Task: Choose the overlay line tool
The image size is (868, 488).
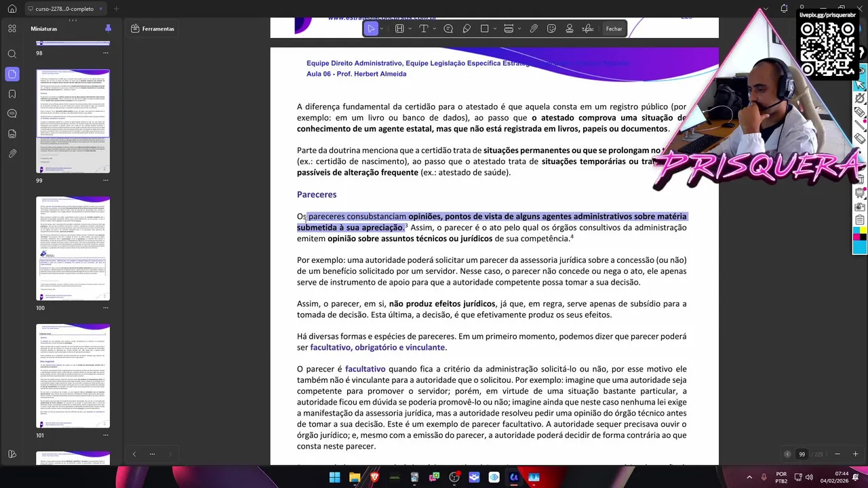Action: pos(859,124)
